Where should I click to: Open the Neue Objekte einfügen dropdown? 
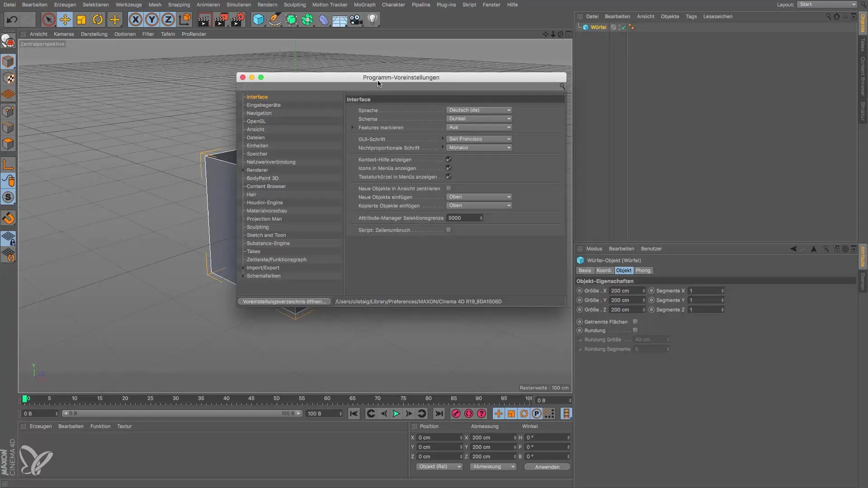(479, 197)
